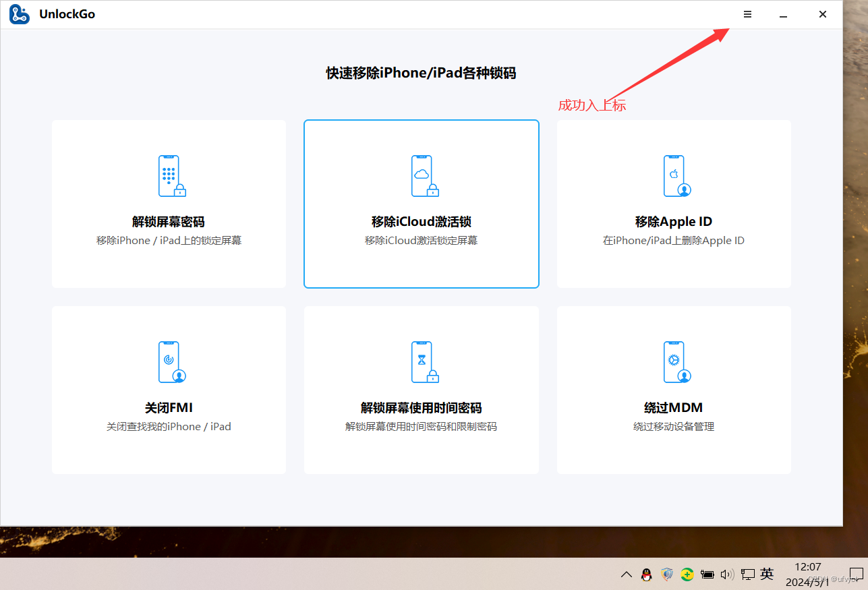This screenshot has height=590, width=868.
Task: Open QQ penguin tray icon
Action: coord(647,574)
